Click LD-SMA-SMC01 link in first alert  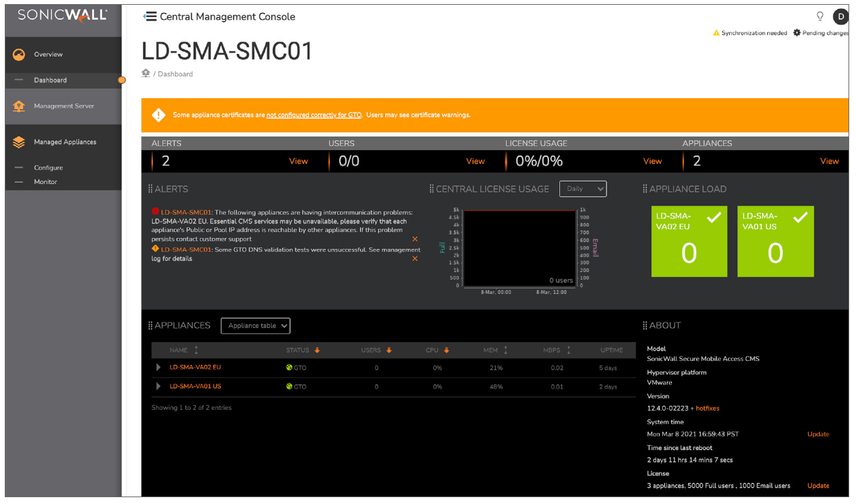[x=186, y=213]
